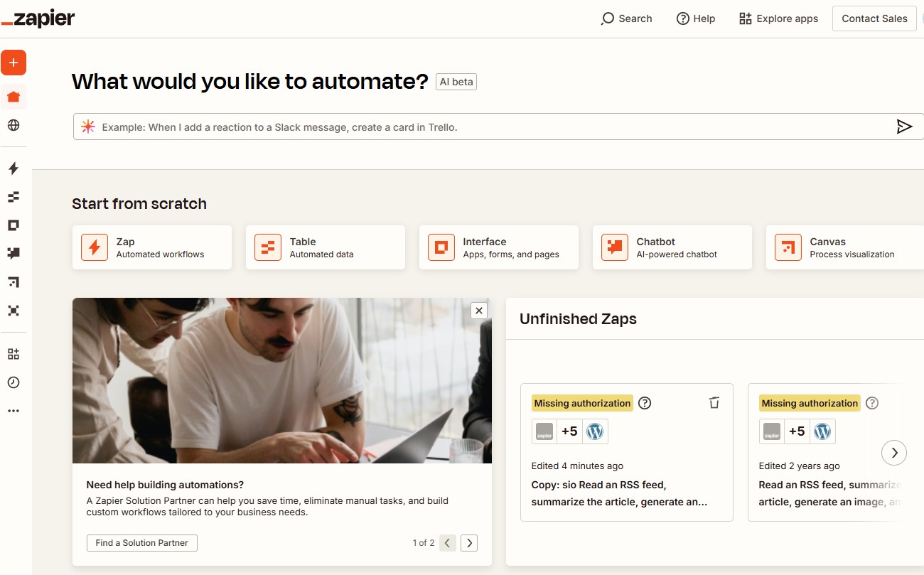Open Zaps via the lightning bolt sidebar icon
The image size is (924, 575).
coord(14,168)
